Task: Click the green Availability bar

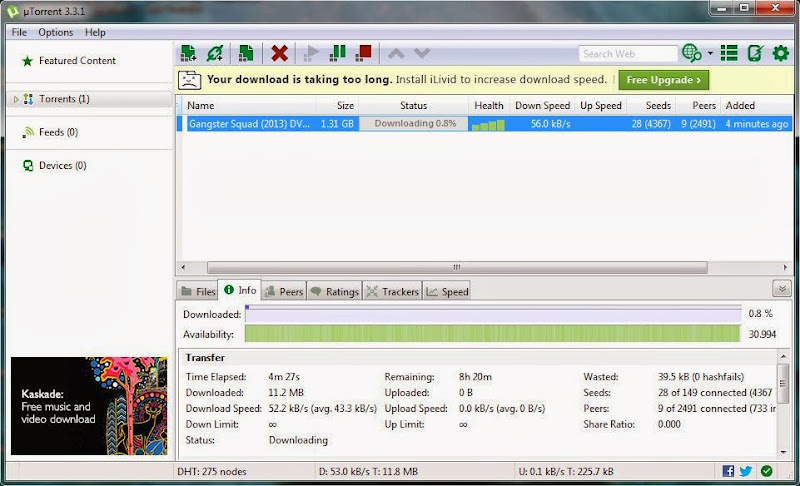Action: point(492,334)
